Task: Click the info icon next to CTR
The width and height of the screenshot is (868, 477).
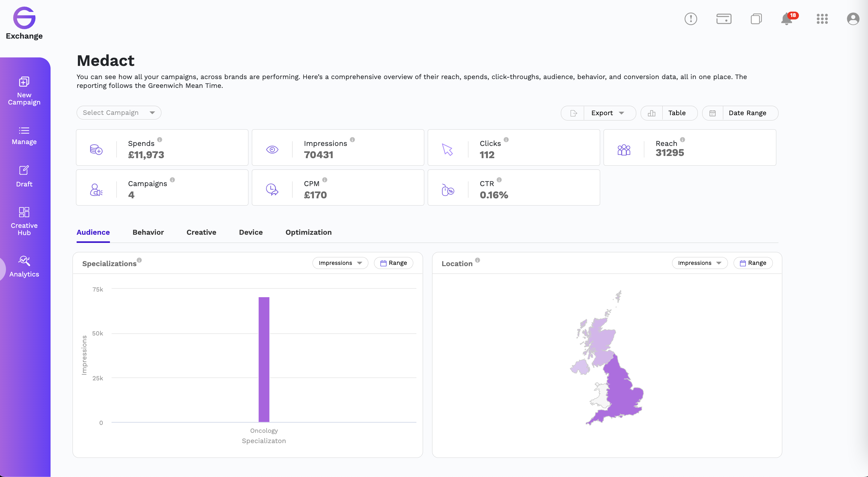Action: (499, 180)
